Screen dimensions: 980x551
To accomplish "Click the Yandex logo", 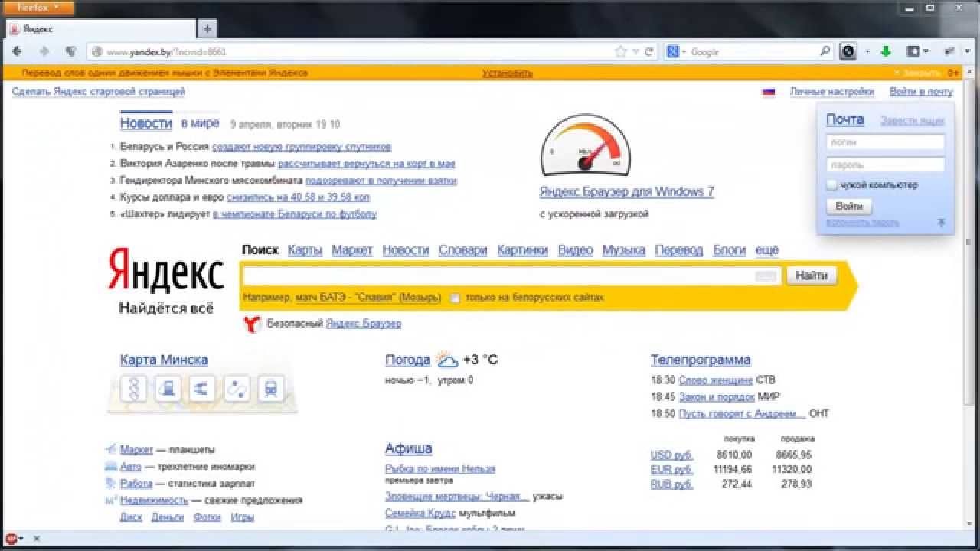I will (x=165, y=270).
